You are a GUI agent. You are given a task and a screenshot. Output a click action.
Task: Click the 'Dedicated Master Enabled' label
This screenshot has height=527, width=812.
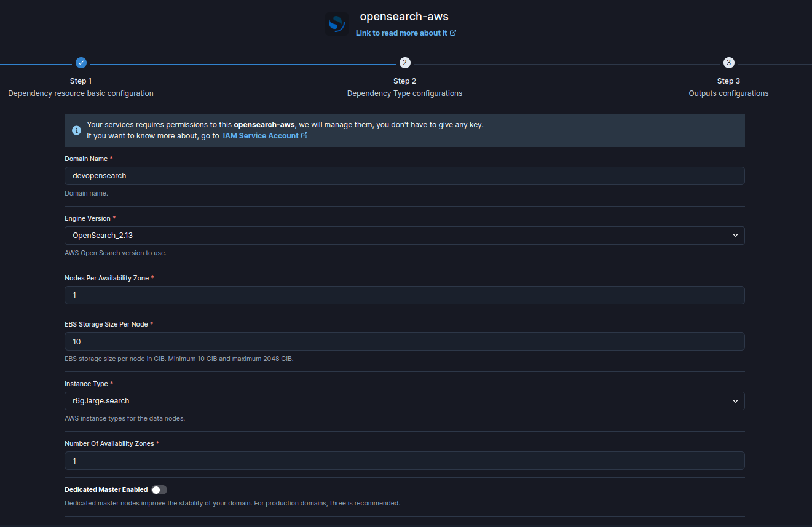[x=106, y=489]
